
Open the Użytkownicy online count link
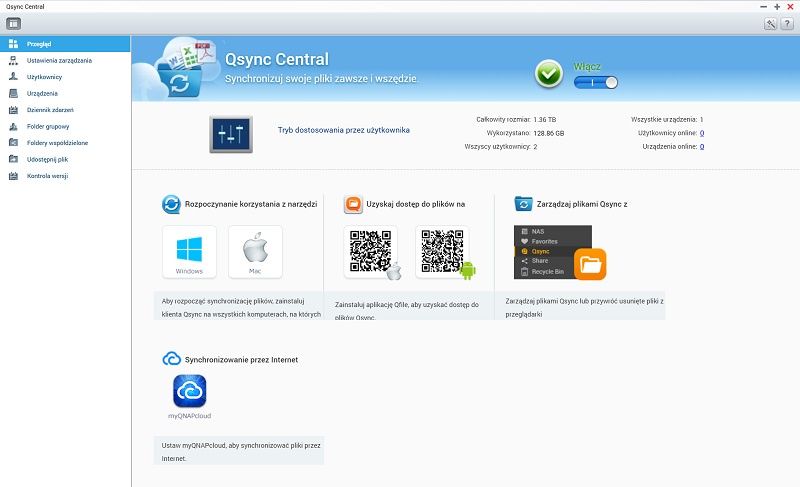(x=702, y=133)
